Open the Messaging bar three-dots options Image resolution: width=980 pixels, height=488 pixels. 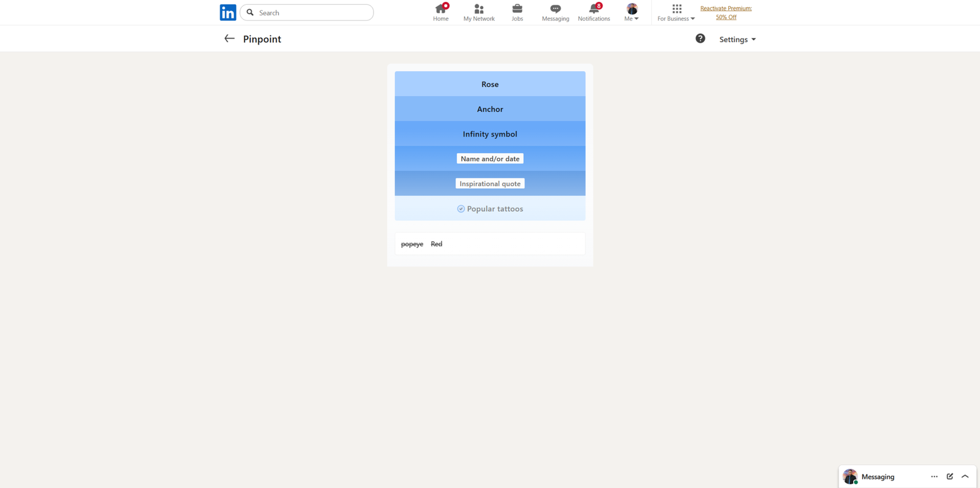[934, 476]
